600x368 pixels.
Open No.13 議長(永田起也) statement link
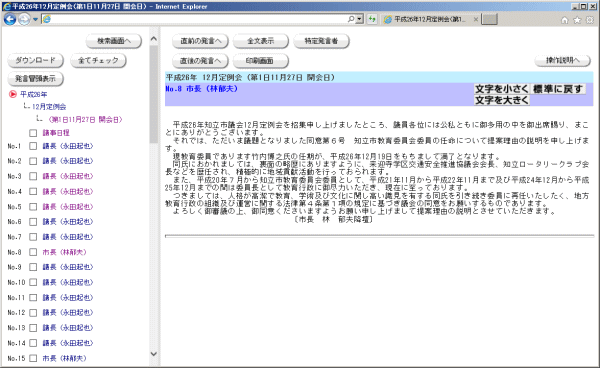[x=68, y=328]
